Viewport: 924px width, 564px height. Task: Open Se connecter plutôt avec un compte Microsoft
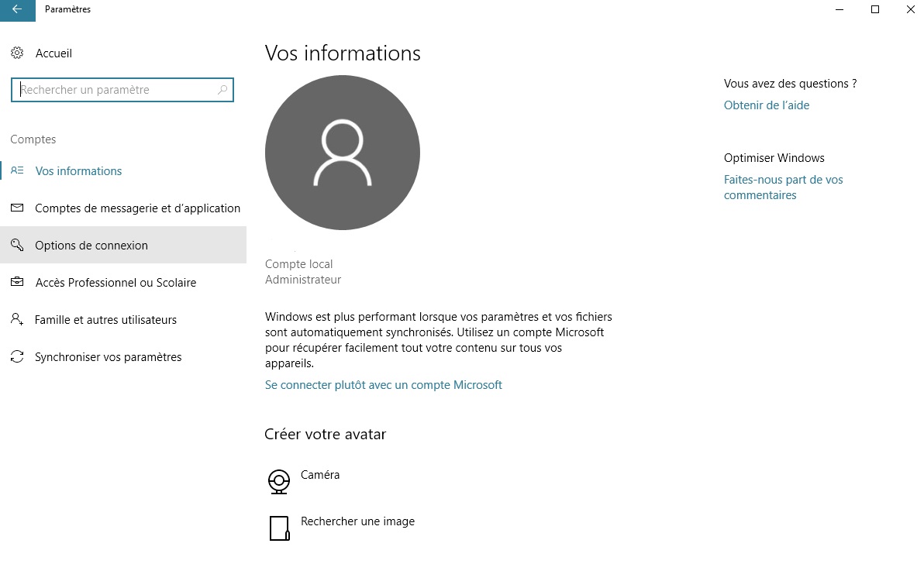[383, 385]
